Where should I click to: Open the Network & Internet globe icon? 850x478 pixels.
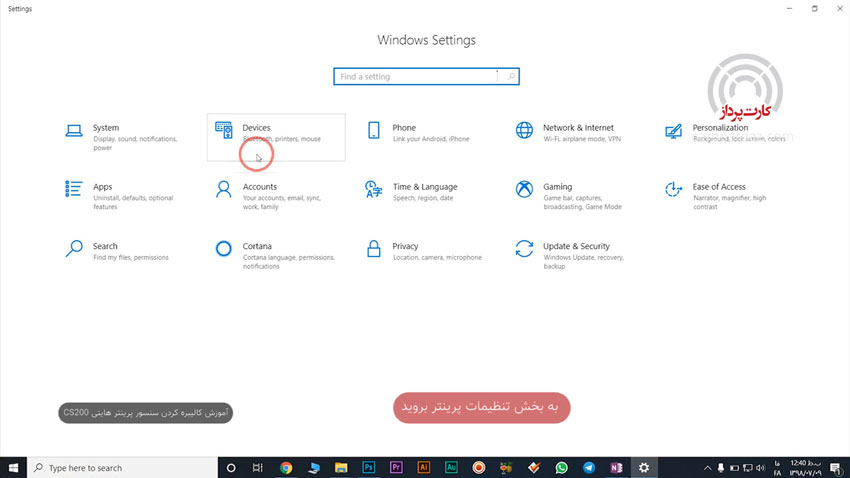click(524, 130)
